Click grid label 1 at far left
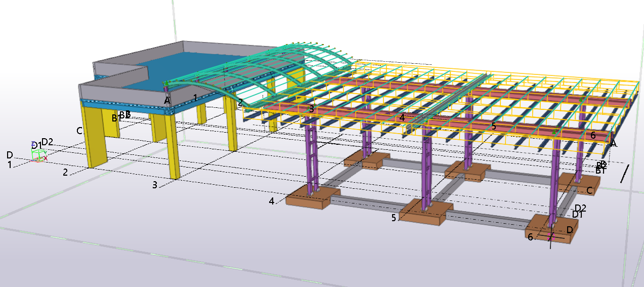The width and height of the screenshot is (644, 287). click(x=9, y=165)
